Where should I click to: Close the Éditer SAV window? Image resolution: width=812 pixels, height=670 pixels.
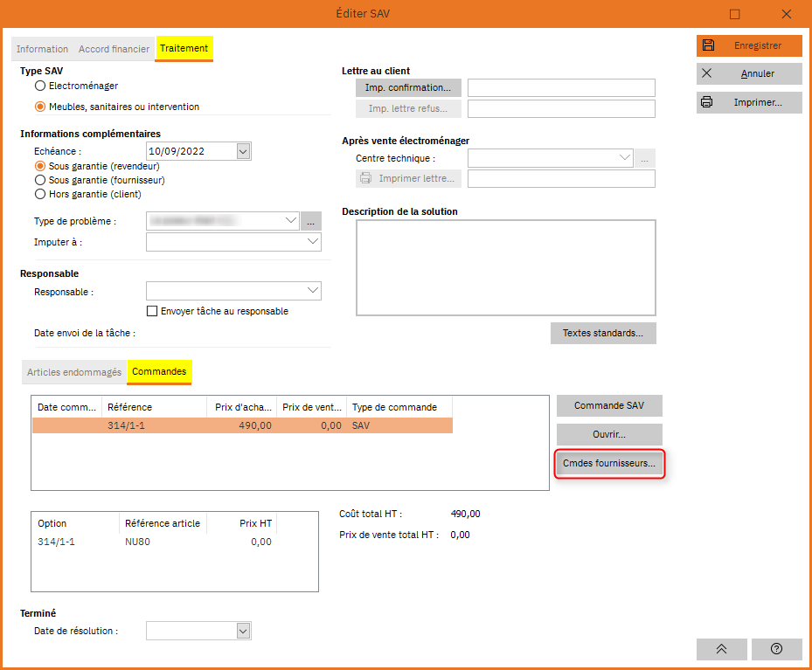[x=786, y=14]
